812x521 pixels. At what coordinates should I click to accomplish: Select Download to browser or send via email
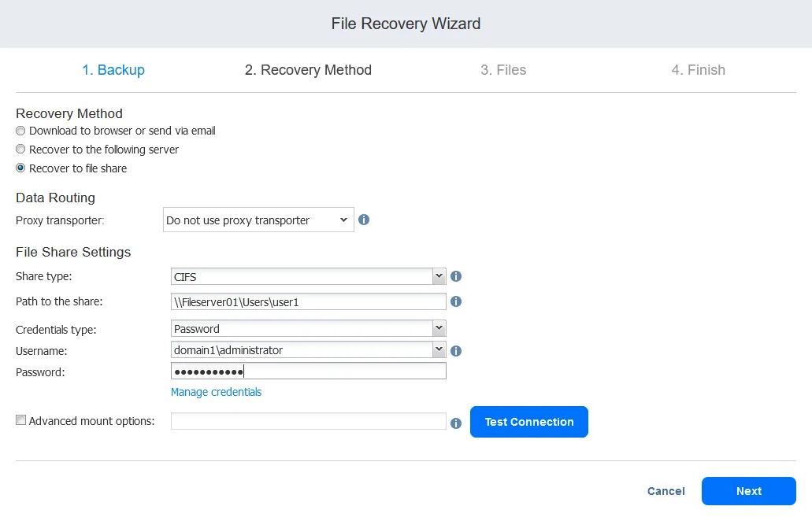pyautogui.click(x=21, y=131)
